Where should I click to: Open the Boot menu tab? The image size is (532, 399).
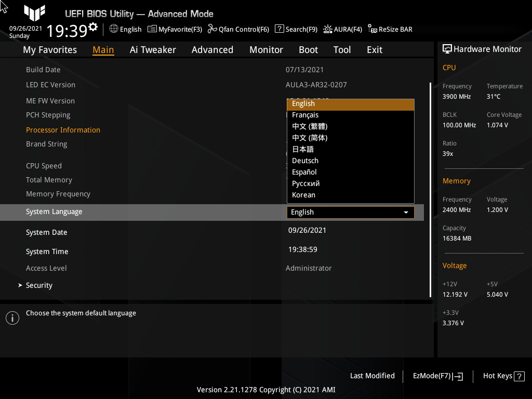308,49
